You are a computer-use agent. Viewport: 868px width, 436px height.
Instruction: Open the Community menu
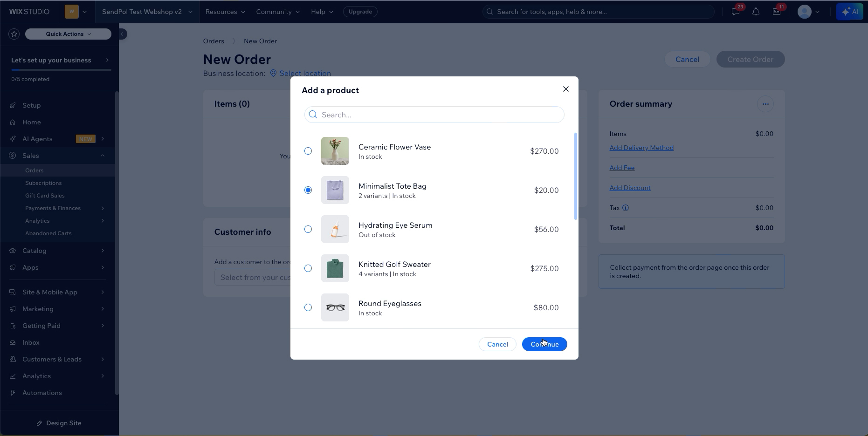(278, 12)
